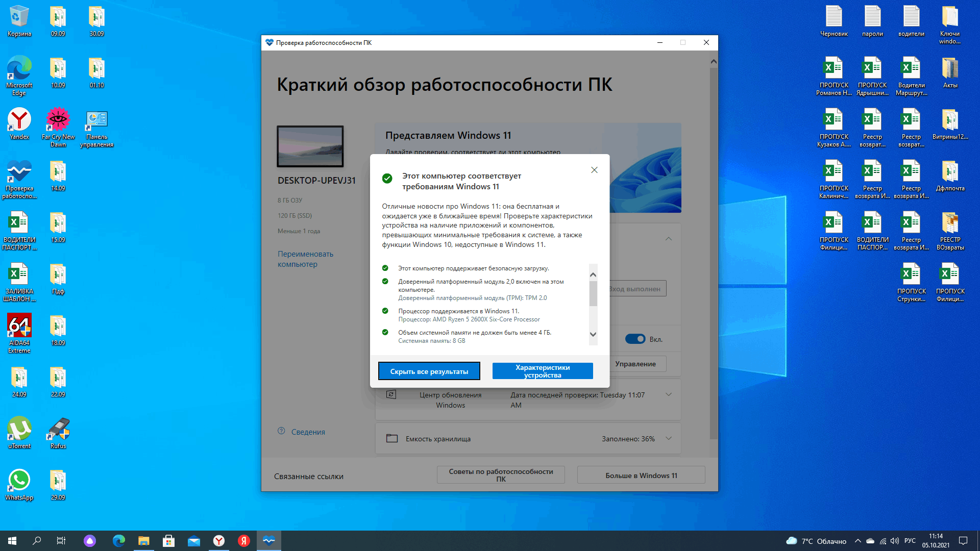Viewport: 980px width, 551px height.
Task: Click the Управление button
Action: coord(635,364)
